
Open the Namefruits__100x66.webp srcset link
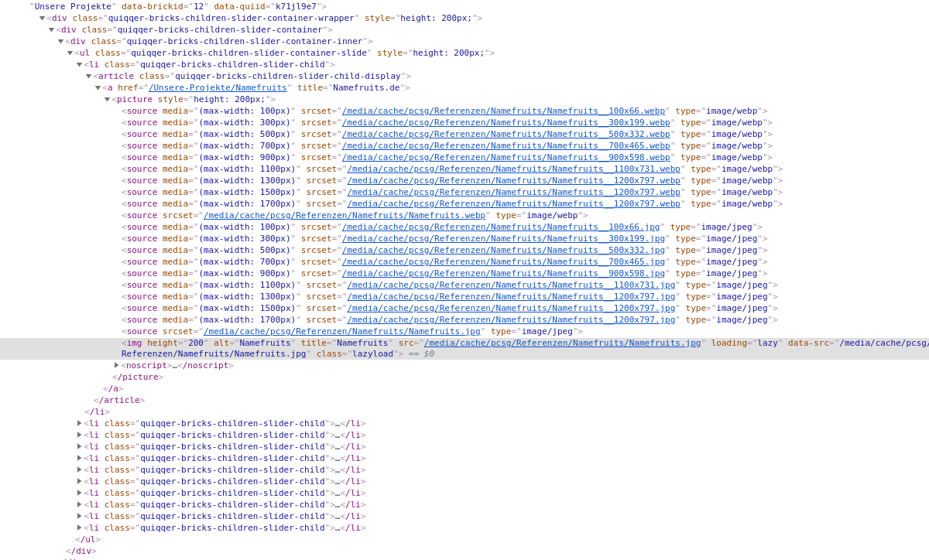click(503, 111)
